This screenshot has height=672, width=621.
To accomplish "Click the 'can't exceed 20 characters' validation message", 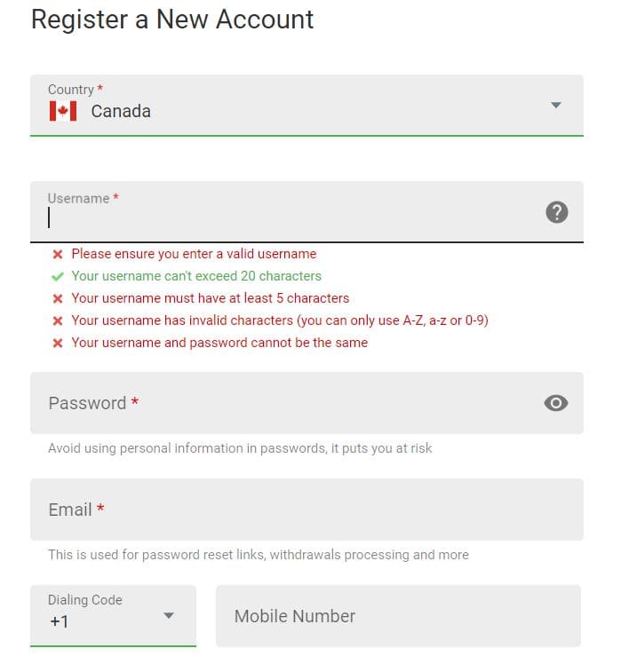I will pos(196,276).
